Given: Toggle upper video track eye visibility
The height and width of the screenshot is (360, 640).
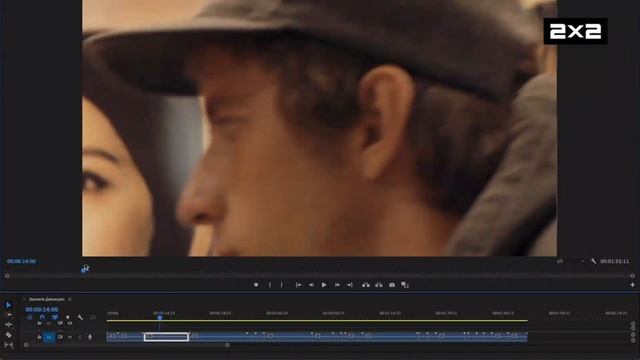Looking at the screenshot, I should [x=70, y=323].
